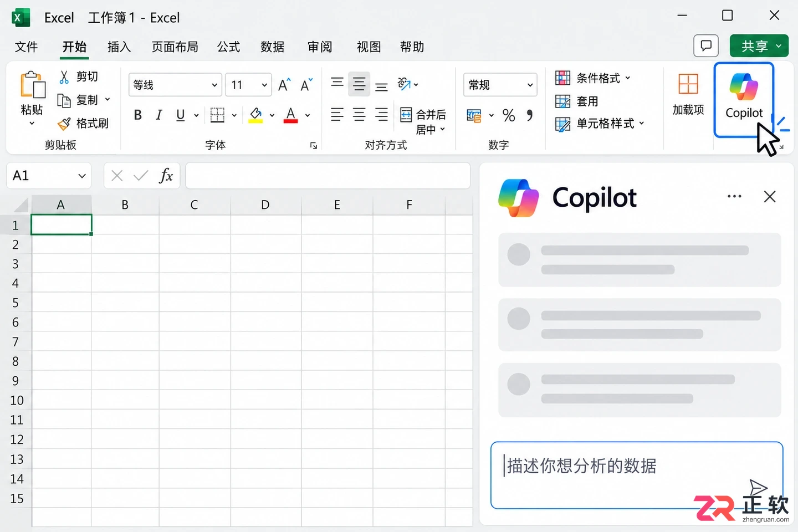Toggle align text left

coord(337,115)
